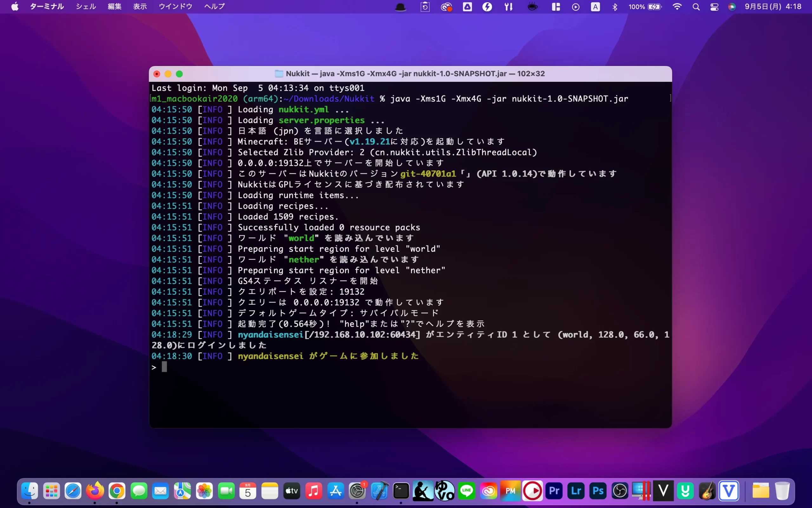Viewport: 812px width, 508px height.
Task: Open Xcode from the Dock
Action: coord(379,491)
